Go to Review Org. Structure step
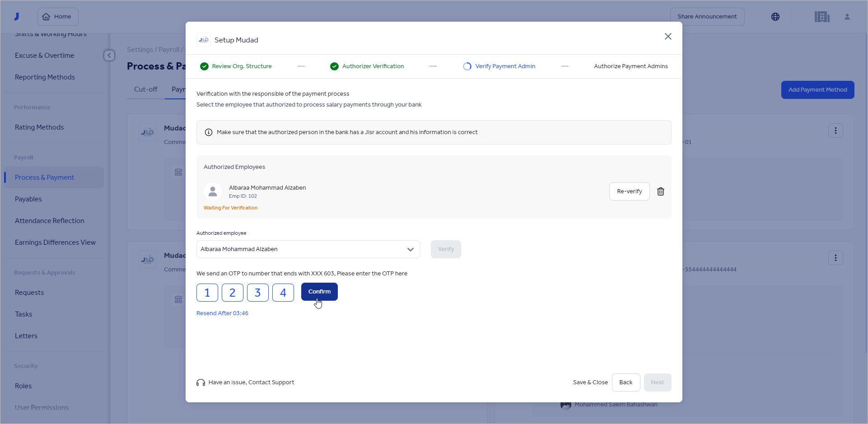The width and height of the screenshot is (868, 424). 241,66
